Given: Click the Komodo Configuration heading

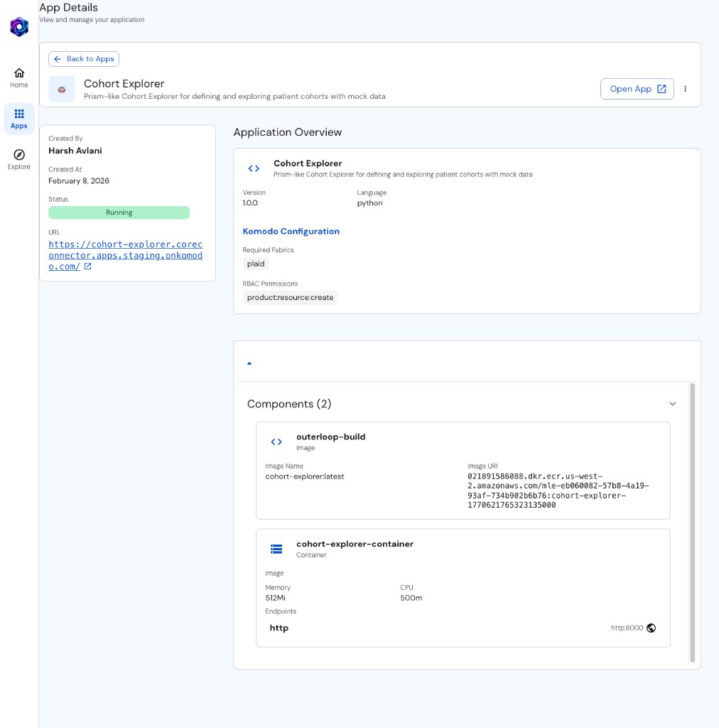Looking at the screenshot, I should (291, 231).
